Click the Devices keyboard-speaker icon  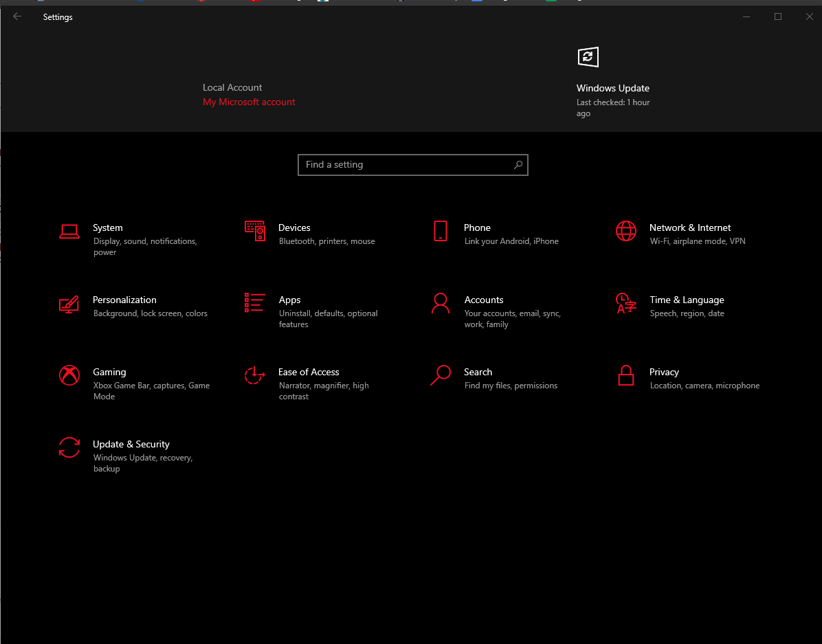tap(255, 231)
